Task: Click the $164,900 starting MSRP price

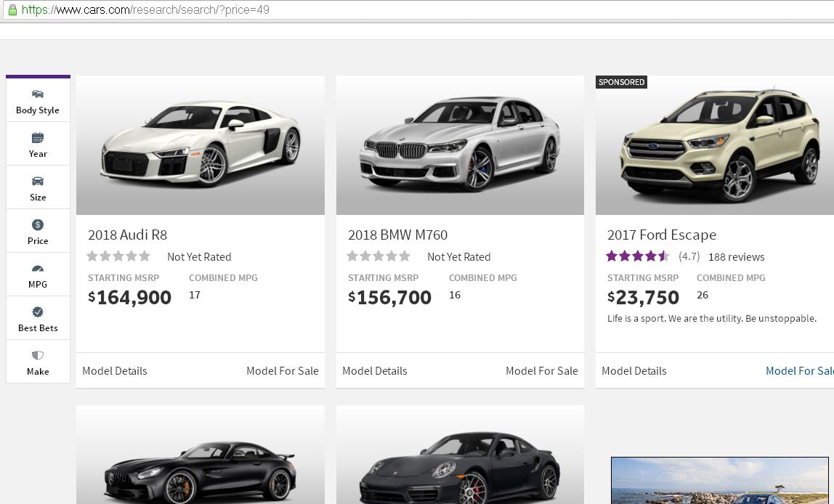Action: (x=130, y=297)
